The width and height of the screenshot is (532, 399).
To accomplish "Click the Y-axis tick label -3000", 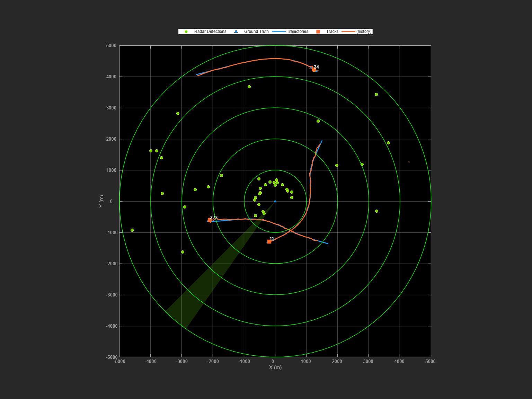I will tap(111, 295).
